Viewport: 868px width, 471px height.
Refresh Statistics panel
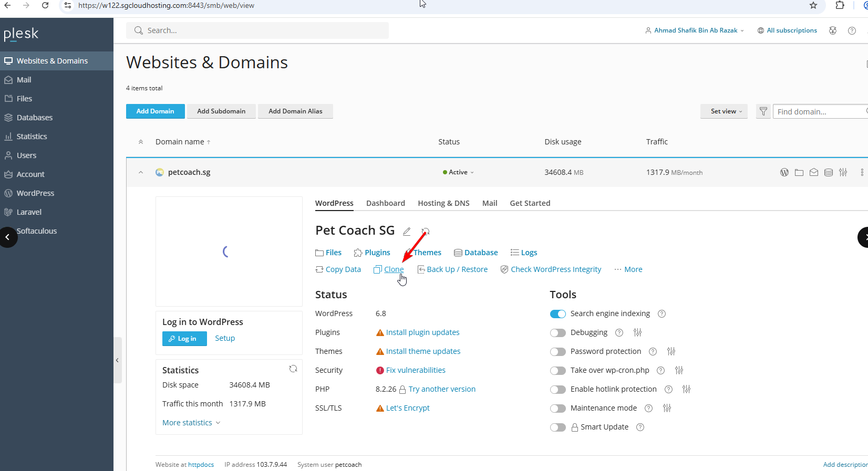click(x=293, y=369)
